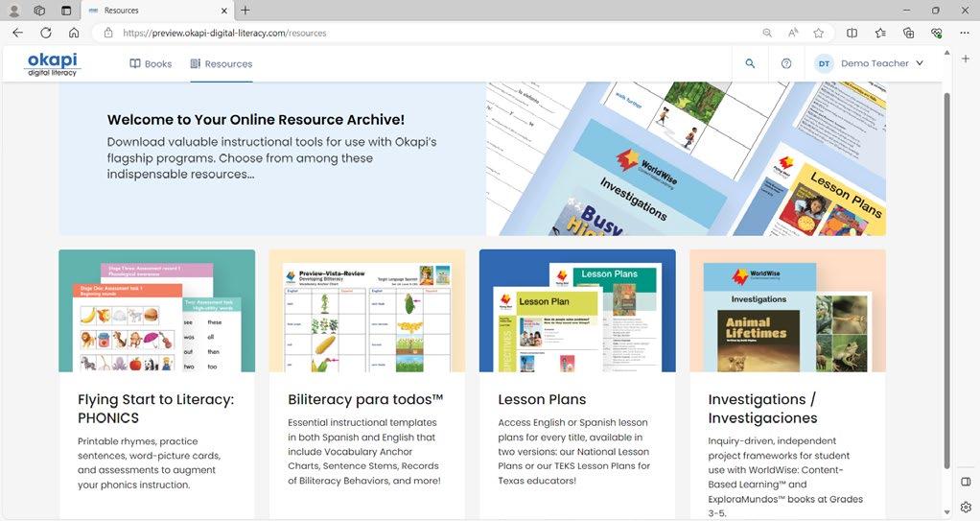980x521 pixels.
Task: Open the Favorites list icon
Action: point(880,33)
